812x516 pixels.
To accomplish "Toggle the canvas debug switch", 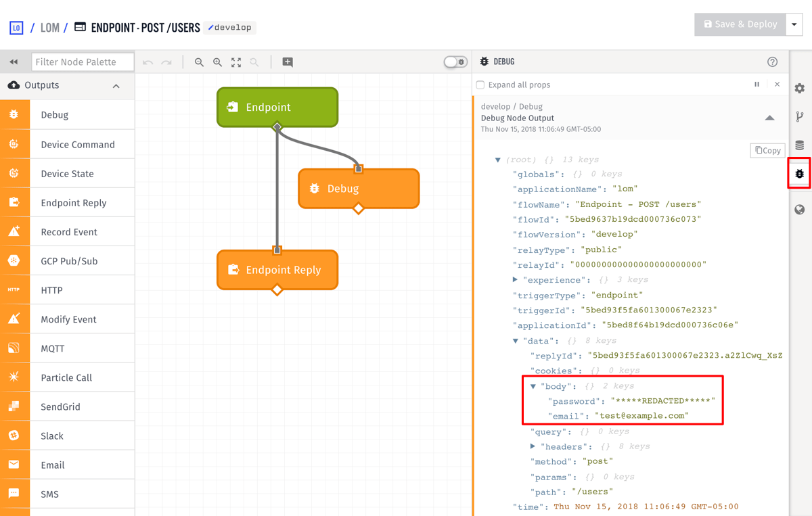I will click(x=455, y=62).
